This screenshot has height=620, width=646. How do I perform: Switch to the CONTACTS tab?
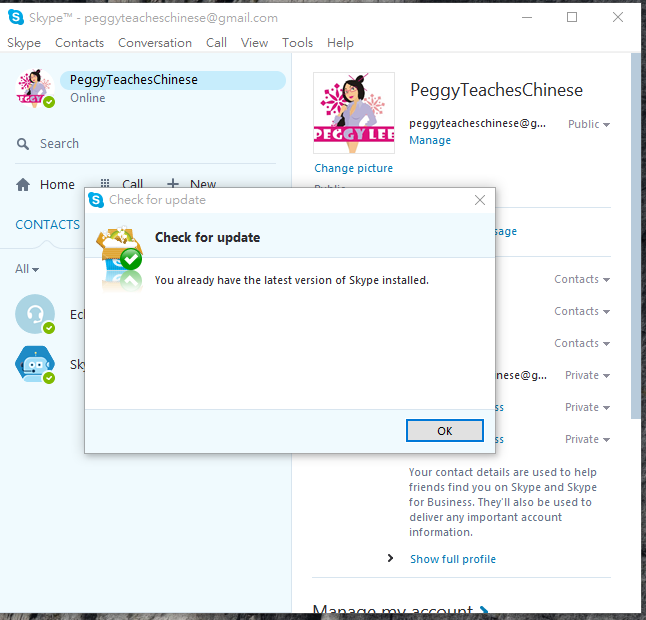(48, 225)
